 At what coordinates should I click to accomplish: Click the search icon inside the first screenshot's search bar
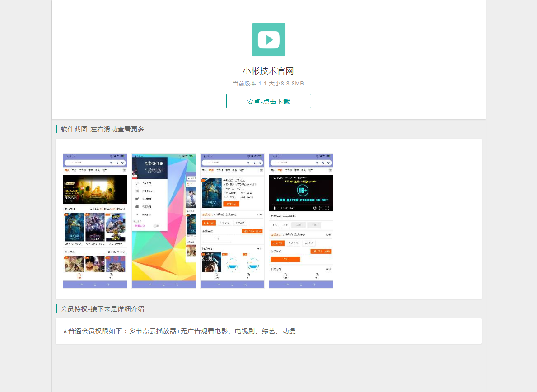click(111, 163)
